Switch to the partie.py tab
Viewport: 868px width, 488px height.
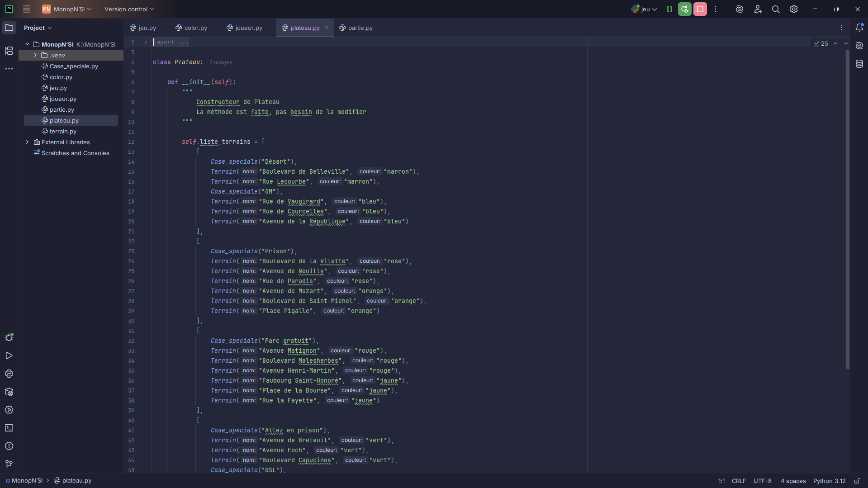pyautogui.click(x=356, y=28)
